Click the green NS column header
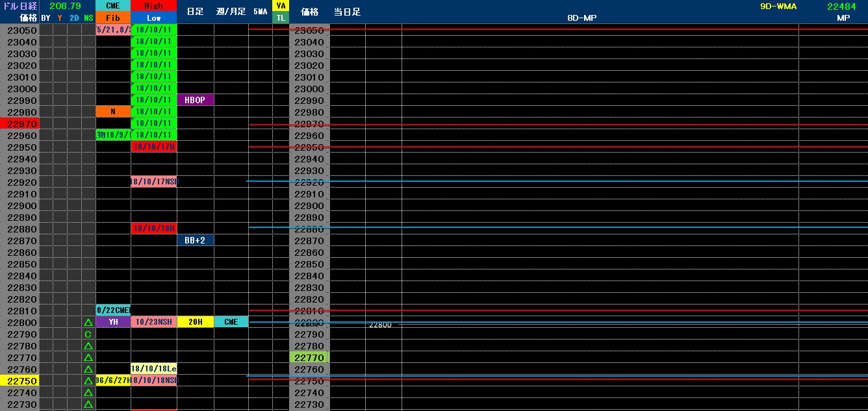 [88, 18]
